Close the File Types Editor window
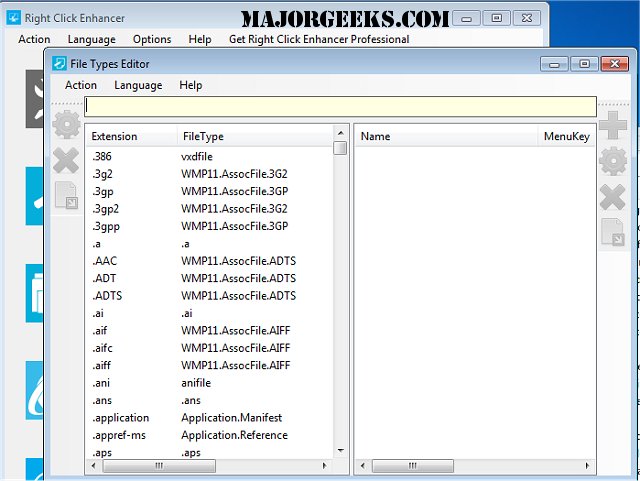The width and height of the screenshot is (640, 481). (x=615, y=64)
